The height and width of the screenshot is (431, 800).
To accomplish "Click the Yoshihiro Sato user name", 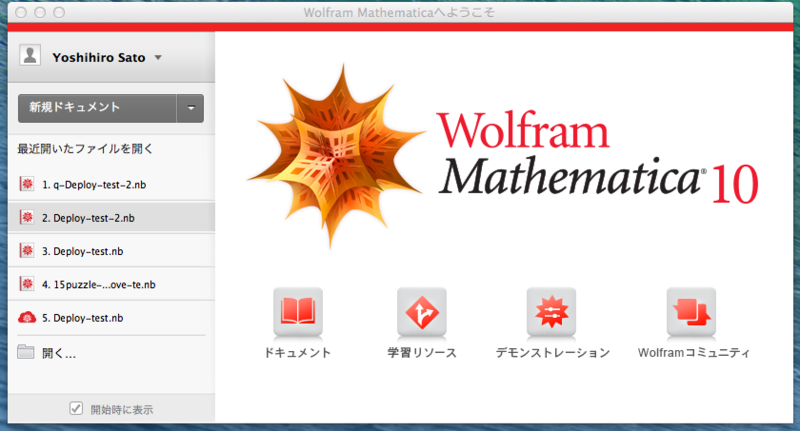I will tap(99, 58).
